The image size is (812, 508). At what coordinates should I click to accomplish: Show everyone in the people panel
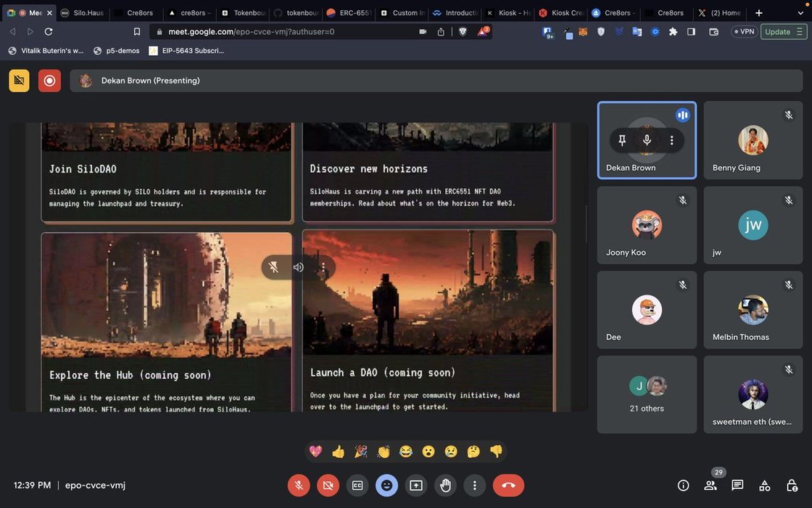point(710,486)
